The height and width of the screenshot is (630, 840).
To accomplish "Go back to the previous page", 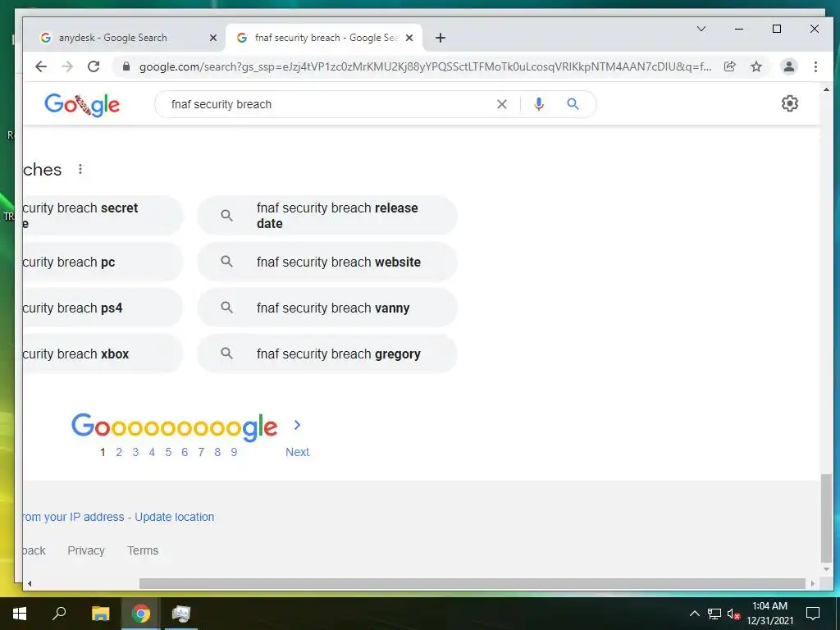I will pyautogui.click(x=41, y=66).
